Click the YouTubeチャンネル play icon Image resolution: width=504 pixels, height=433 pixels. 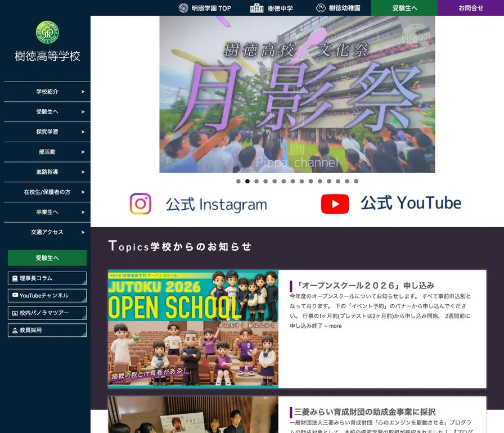tap(15, 295)
